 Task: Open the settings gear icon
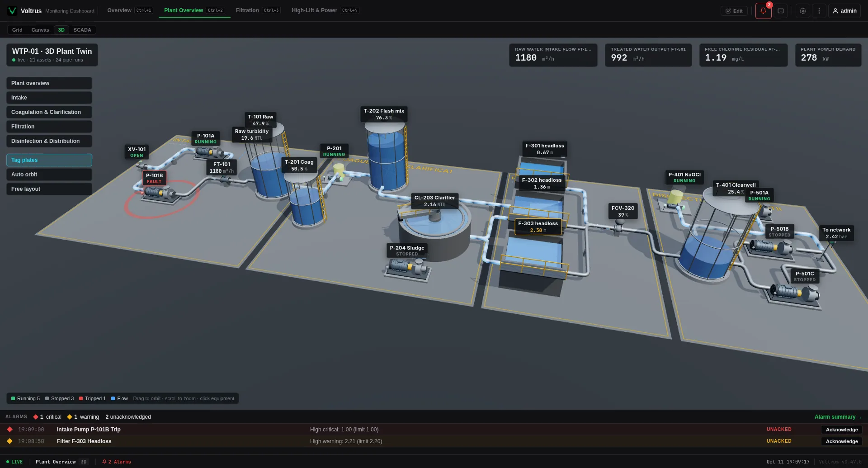[x=803, y=11]
